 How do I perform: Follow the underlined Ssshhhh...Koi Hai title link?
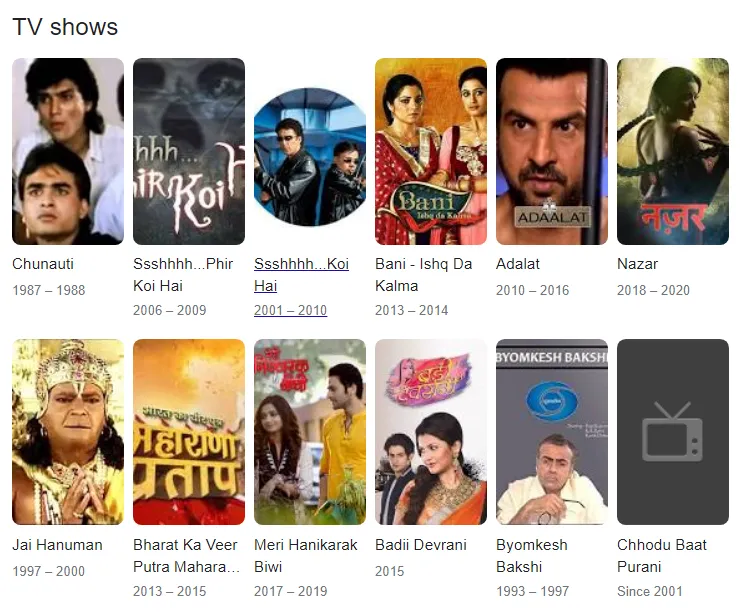click(301, 275)
